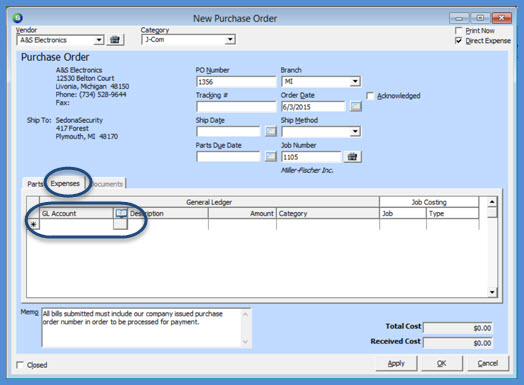Click the Job column header
The width and height of the screenshot is (524, 385).
coord(403,213)
